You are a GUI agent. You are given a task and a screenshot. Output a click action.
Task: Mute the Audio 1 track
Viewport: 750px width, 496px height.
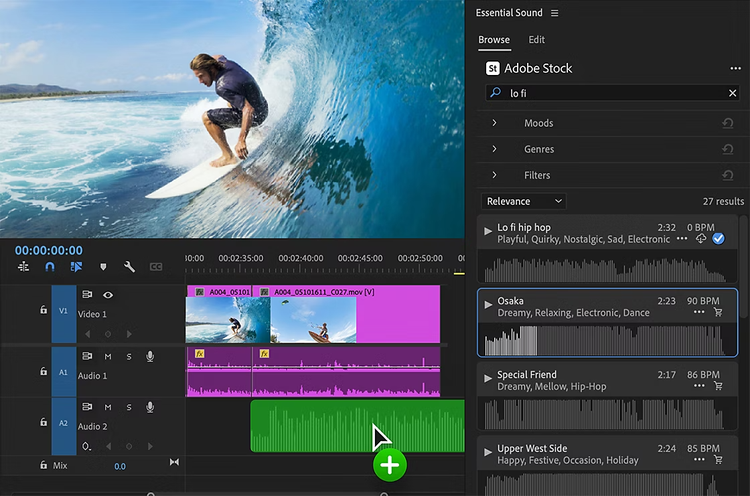pyautogui.click(x=108, y=356)
